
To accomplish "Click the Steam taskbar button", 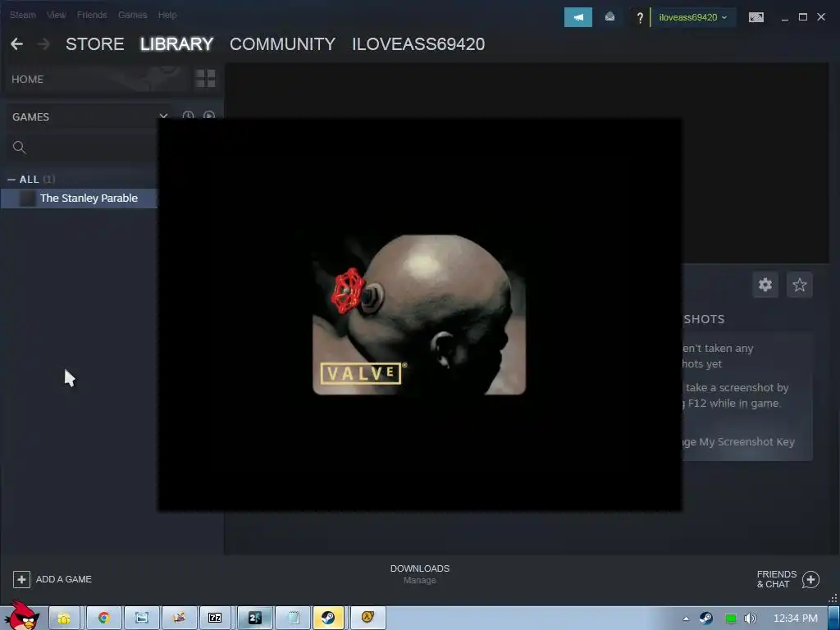I will pyautogui.click(x=328, y=619).
